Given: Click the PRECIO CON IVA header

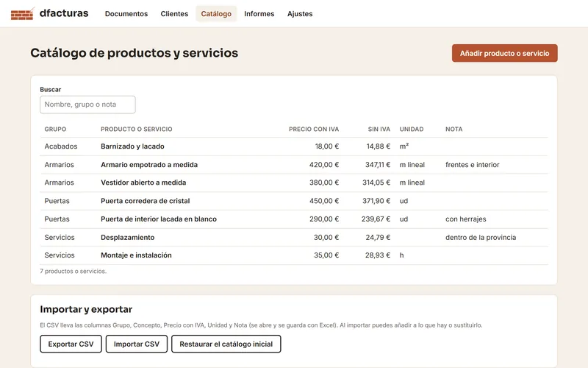Looking at the screenshot, I should click(x=314, y=130).
